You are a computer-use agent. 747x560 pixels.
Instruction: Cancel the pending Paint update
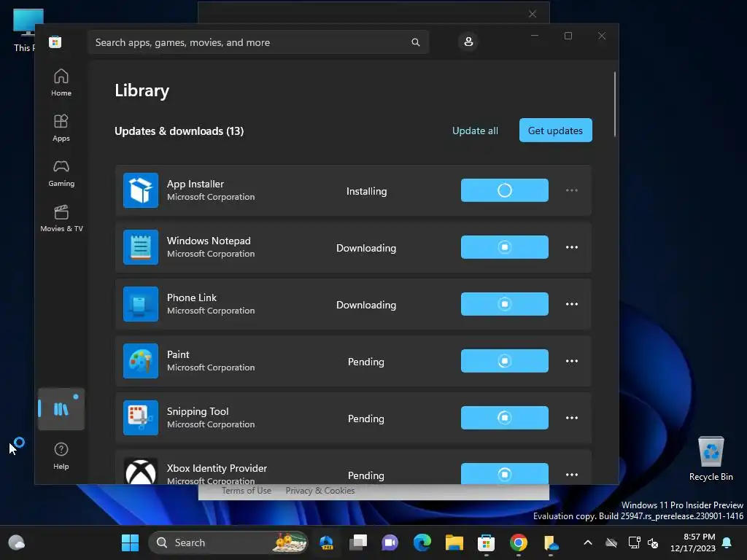click(x=505, y=361)
